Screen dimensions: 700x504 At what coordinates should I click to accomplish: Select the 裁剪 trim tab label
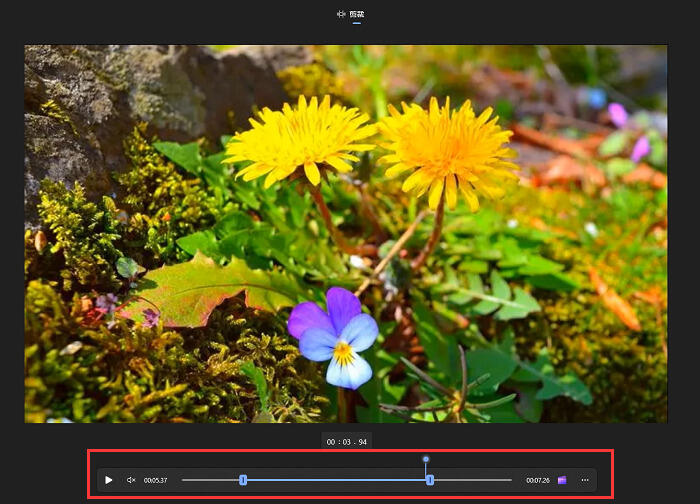[357, 14]
